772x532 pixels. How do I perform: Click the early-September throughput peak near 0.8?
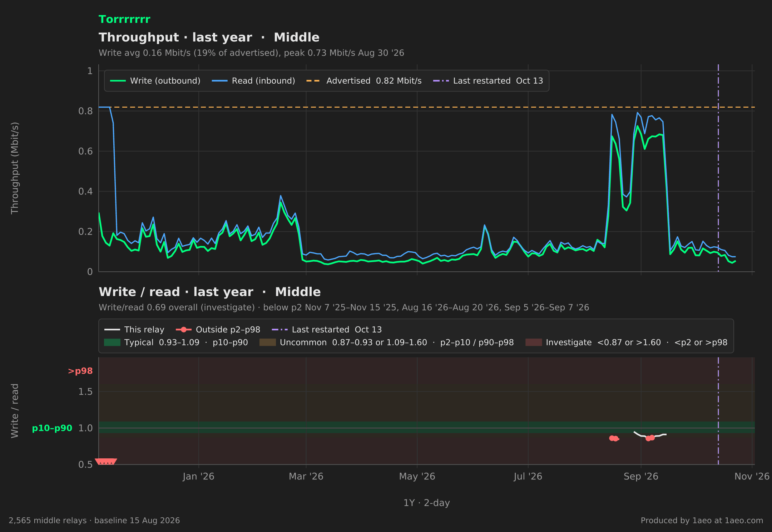638,113
